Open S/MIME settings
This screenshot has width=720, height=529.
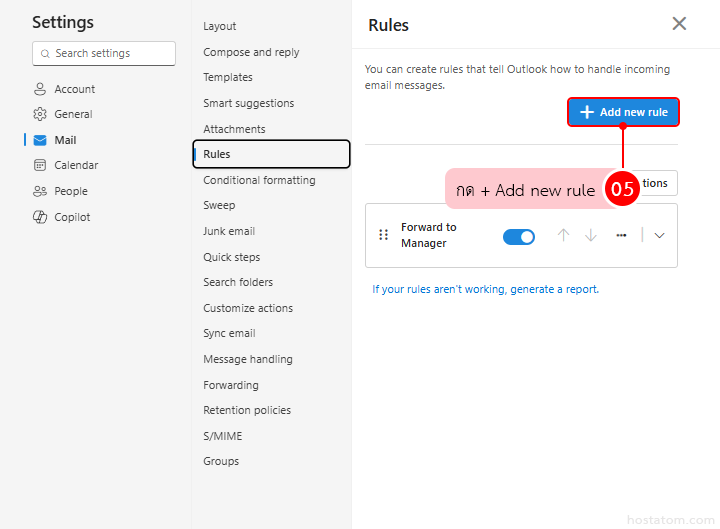[222, 436]
